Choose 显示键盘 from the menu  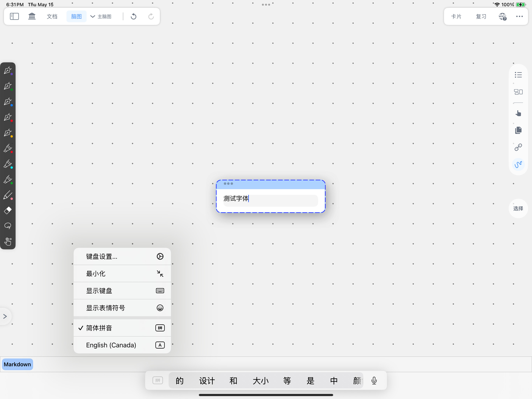coord(122,291)
